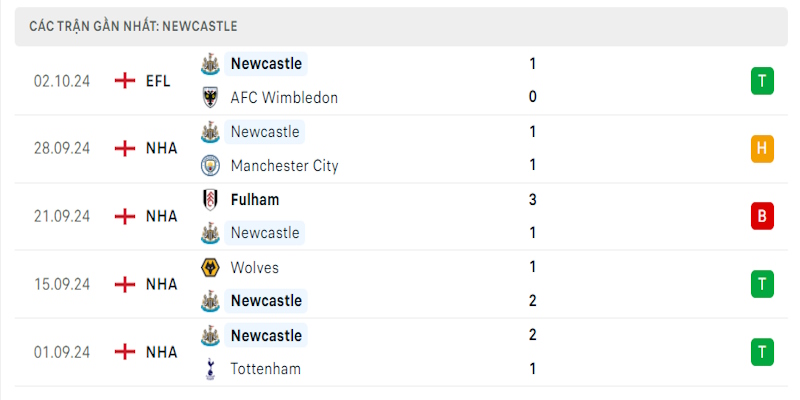
Task: Click the Wolves club crest
Action: click(210, 267)
